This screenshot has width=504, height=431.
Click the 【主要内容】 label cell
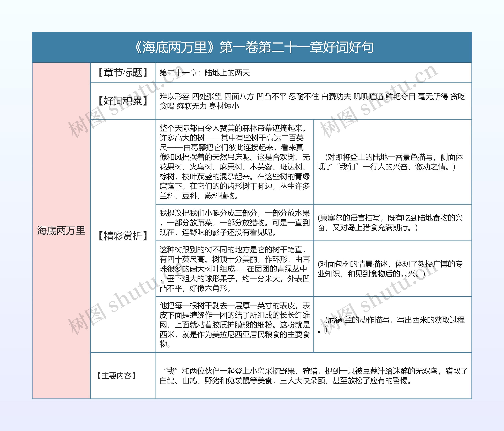[123, 375]
